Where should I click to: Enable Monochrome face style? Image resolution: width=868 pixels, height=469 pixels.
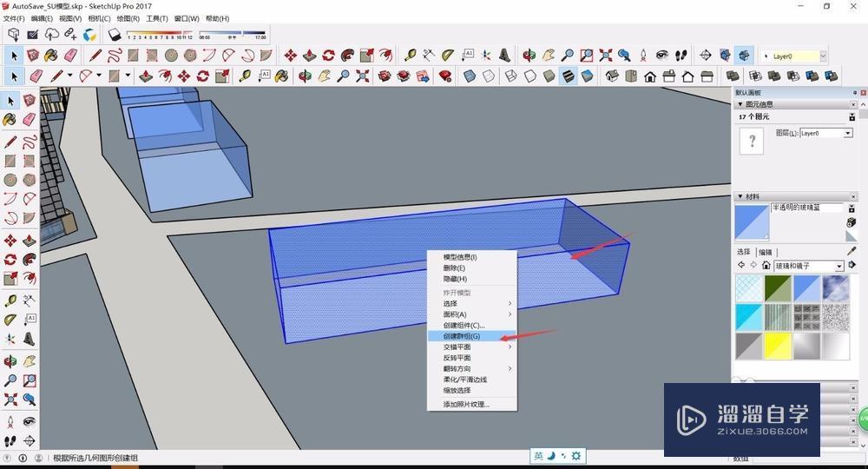coord(588,76)
